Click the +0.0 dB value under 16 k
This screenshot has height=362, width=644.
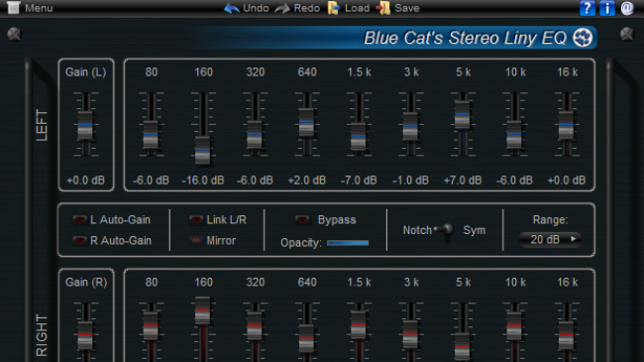click(566, 181)
